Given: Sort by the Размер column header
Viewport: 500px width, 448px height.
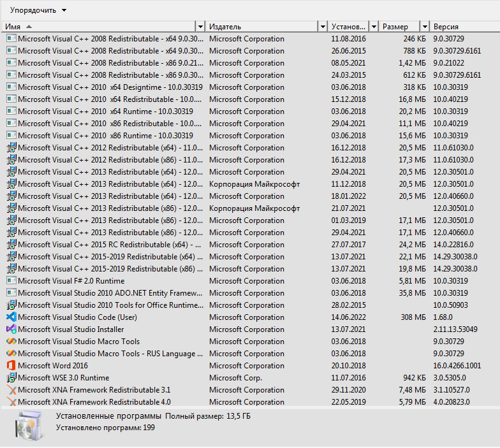Looking at the screenshot, I should [400, 27].
